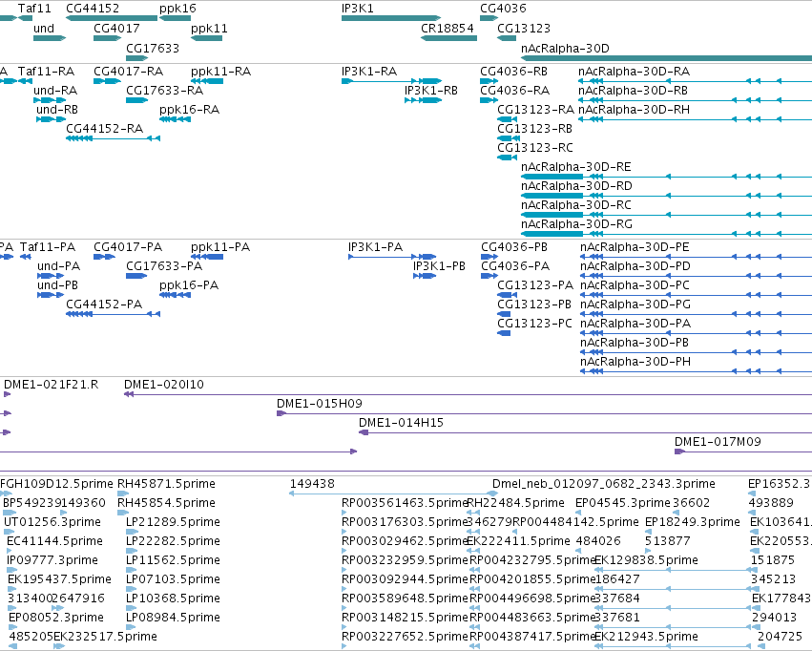
Task: Select the nAcRalpha-30D-RH transcript label
Action: [x=634, y=110]
